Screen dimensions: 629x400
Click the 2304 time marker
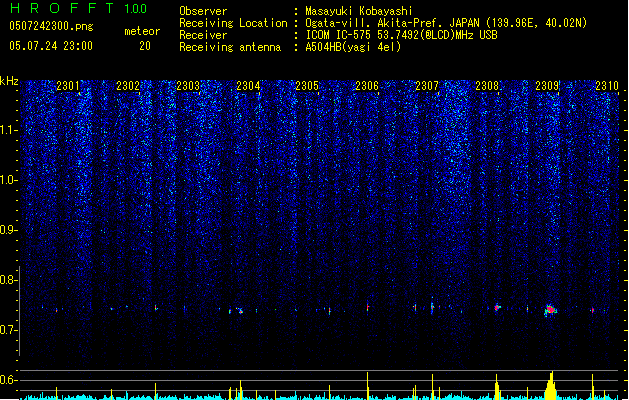pos(248,86)
